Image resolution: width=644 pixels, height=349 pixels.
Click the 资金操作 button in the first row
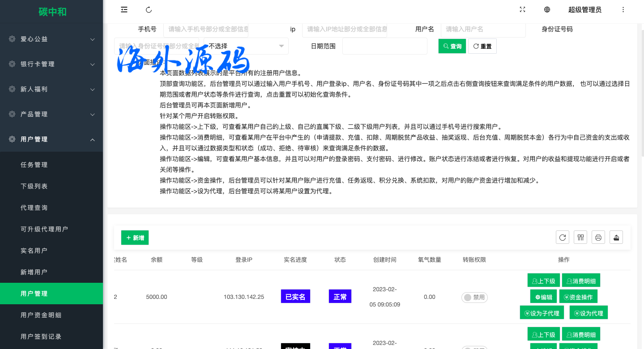[578, 297]
